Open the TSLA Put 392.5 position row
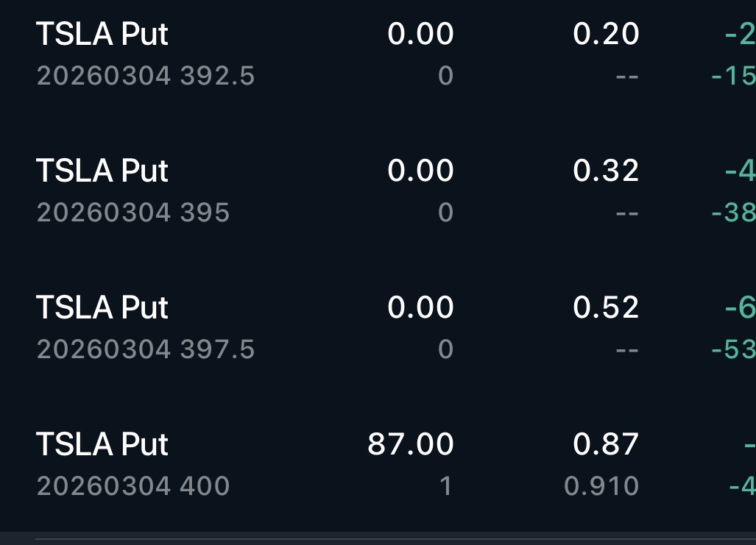This screenshot has height=545, width=756. pyautogui.click(x=378, y=54)
